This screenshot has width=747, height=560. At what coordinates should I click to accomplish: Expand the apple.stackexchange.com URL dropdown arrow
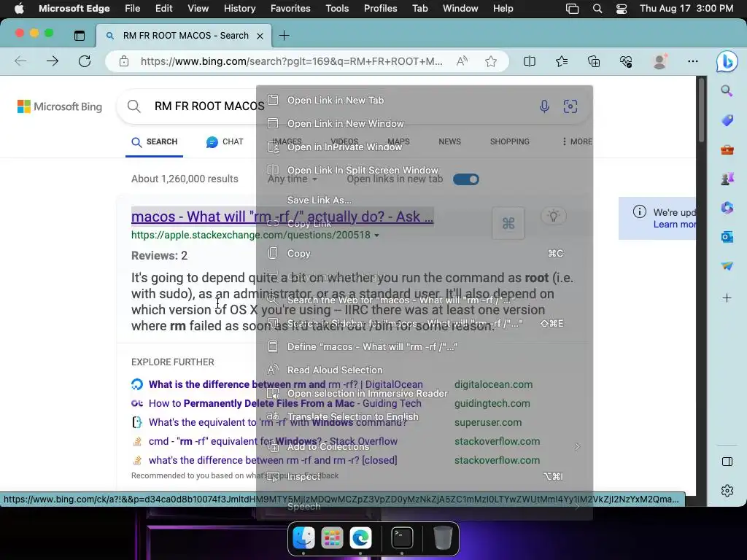(x=377, y=236)
